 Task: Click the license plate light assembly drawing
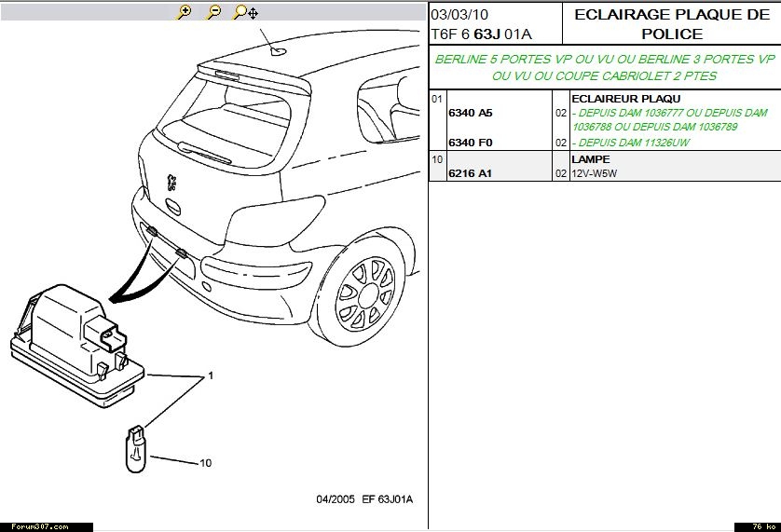(x=76, y=340)
